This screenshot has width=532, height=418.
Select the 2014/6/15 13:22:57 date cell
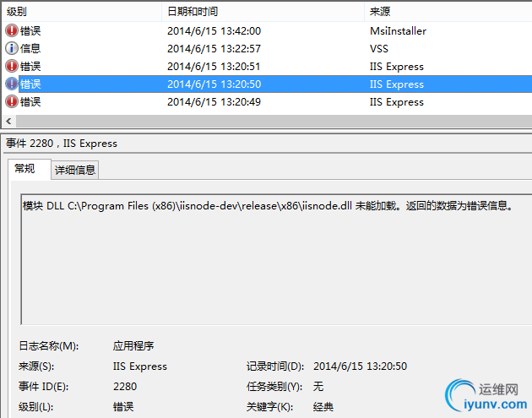coord(214,48)
